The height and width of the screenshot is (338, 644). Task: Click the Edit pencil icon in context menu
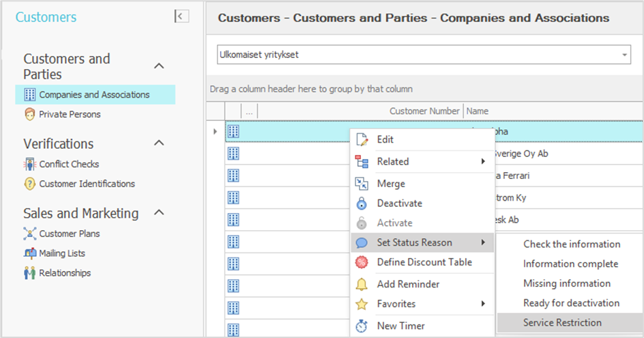362,140
